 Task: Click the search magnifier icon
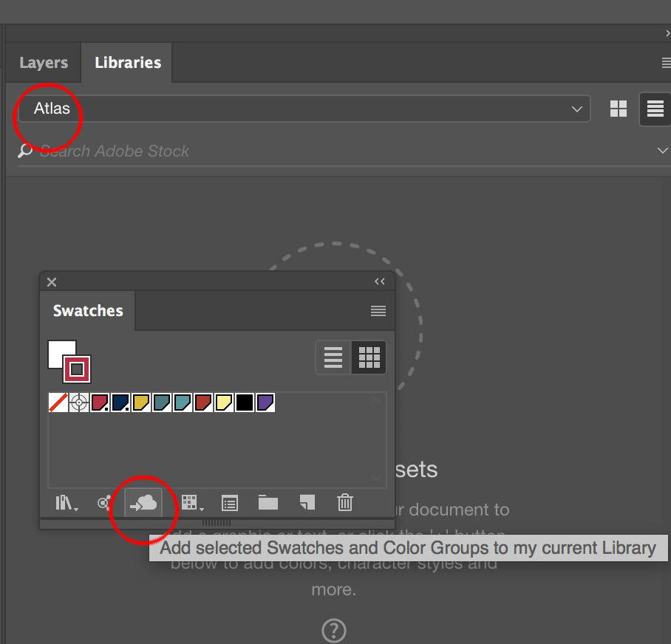[x=25, y=151]
